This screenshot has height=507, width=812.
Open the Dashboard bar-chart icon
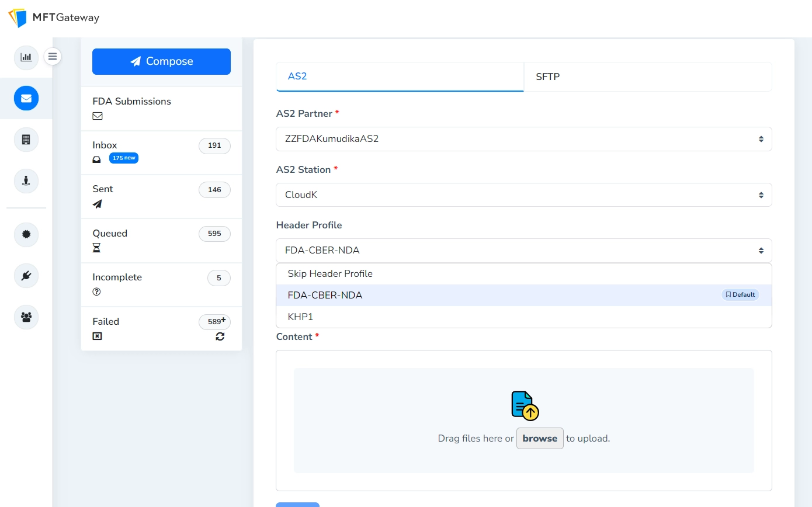pos(26,57)
